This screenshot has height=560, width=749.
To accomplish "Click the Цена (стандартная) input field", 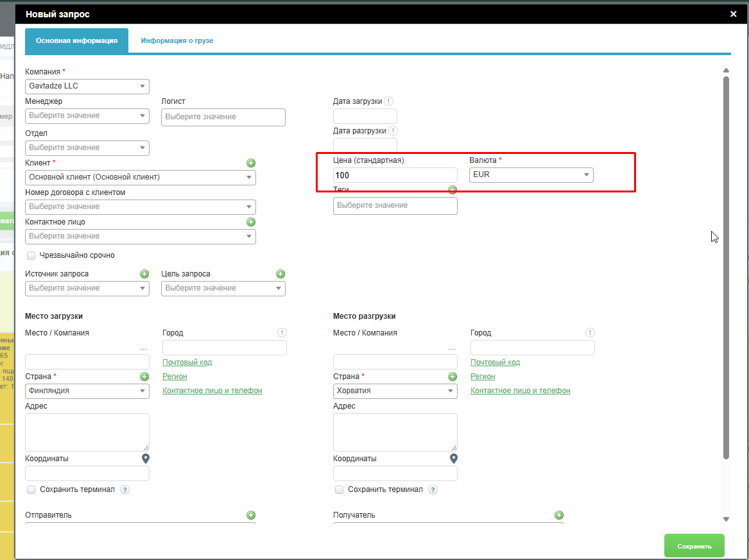I will tap(395, 175).
